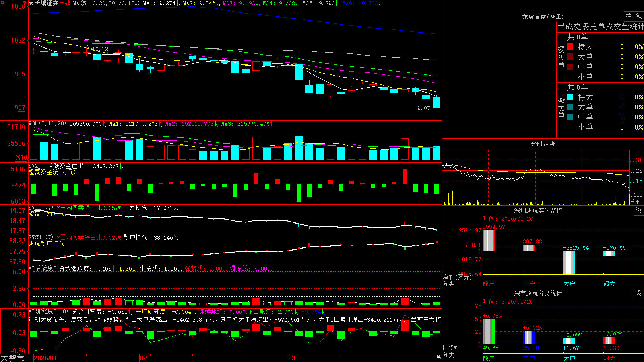The image size is (644, 362).
Task: Click the teal 大单 sell order swatch
Action: click(570, 107)
